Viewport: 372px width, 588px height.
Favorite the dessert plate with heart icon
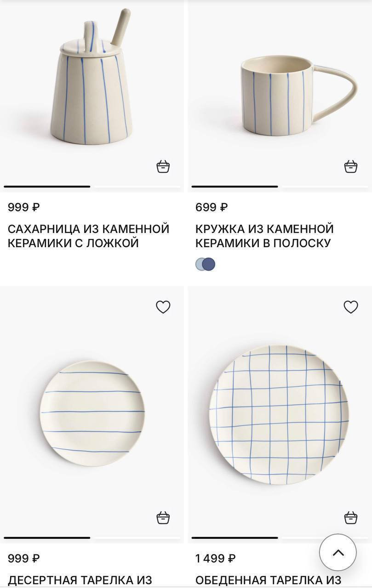163,307
